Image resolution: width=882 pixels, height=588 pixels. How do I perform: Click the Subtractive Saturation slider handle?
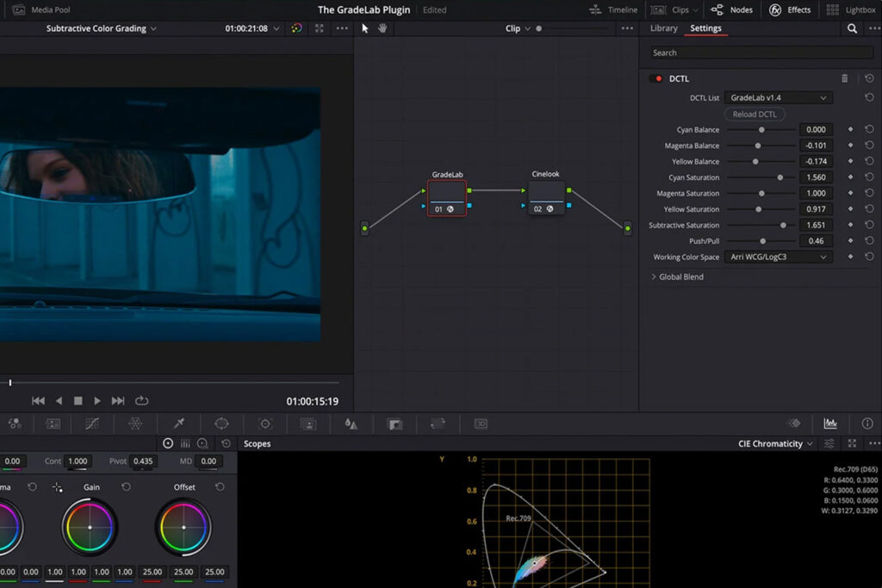pyautogui.click(x=783, y=226)
